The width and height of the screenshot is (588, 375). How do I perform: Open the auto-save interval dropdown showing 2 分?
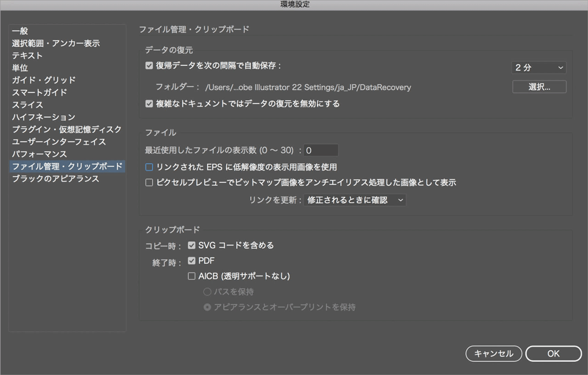(538, 67)
